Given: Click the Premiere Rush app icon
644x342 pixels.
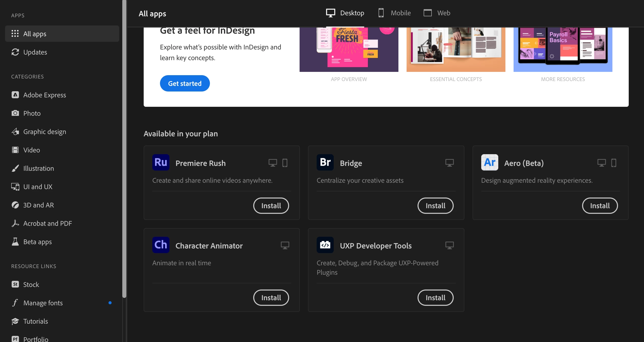Looking at the screenshot, I should tap(161, 162).
